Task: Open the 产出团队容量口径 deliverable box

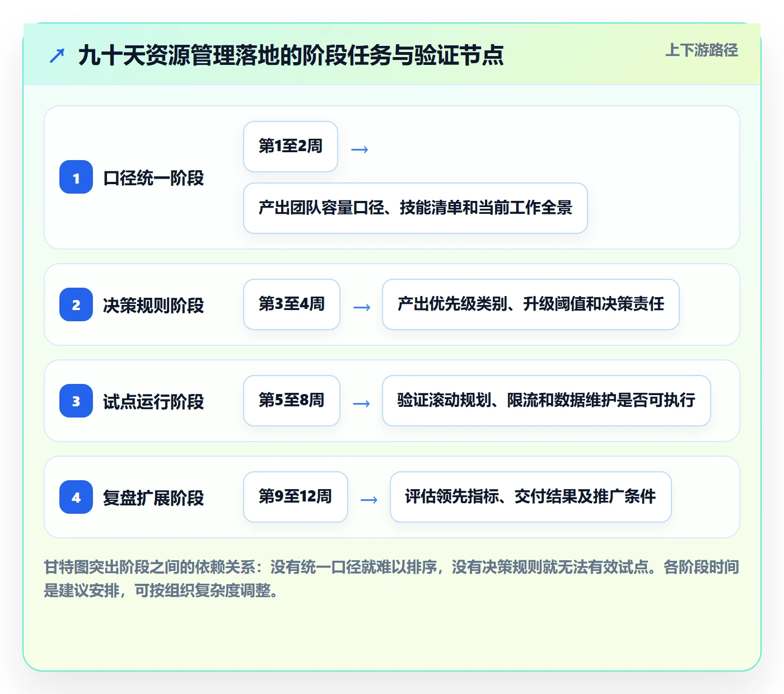Action: (416, 208)
